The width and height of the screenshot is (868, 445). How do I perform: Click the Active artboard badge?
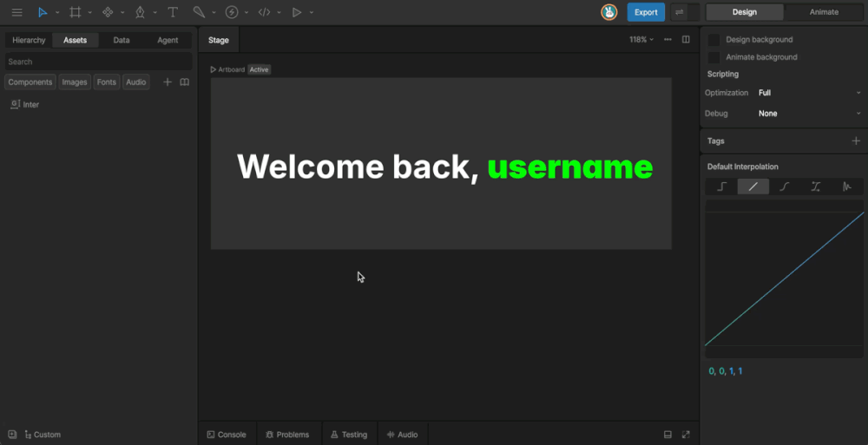[x=259, y=69]
